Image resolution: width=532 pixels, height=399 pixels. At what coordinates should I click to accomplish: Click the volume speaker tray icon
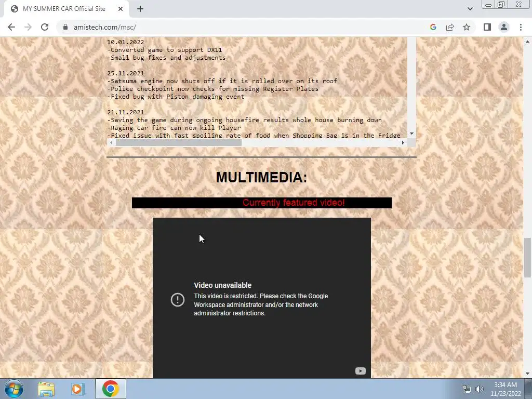point(480,389)
